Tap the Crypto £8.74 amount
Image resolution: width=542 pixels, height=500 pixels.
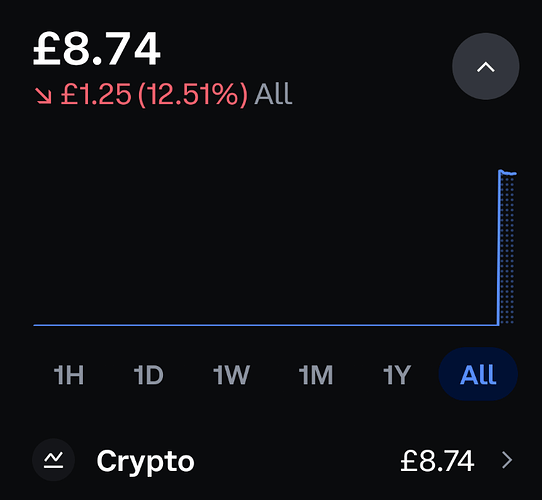[437, 461]
